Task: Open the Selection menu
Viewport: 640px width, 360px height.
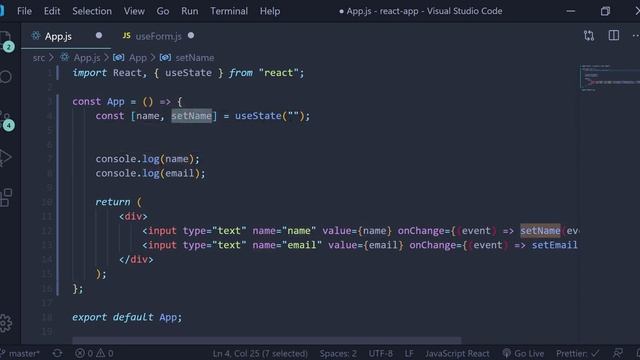Action: 92,11
